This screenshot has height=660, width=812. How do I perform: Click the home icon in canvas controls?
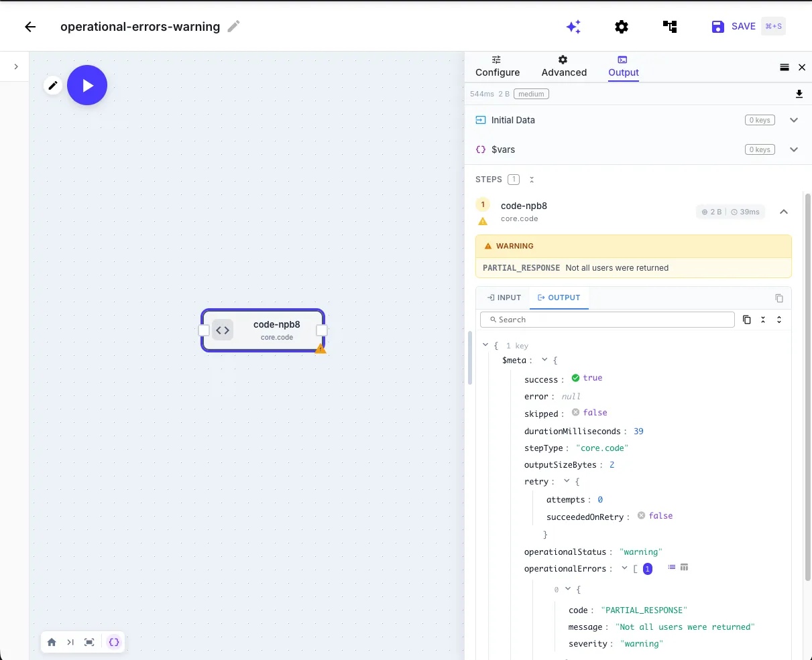pos(52,641)
